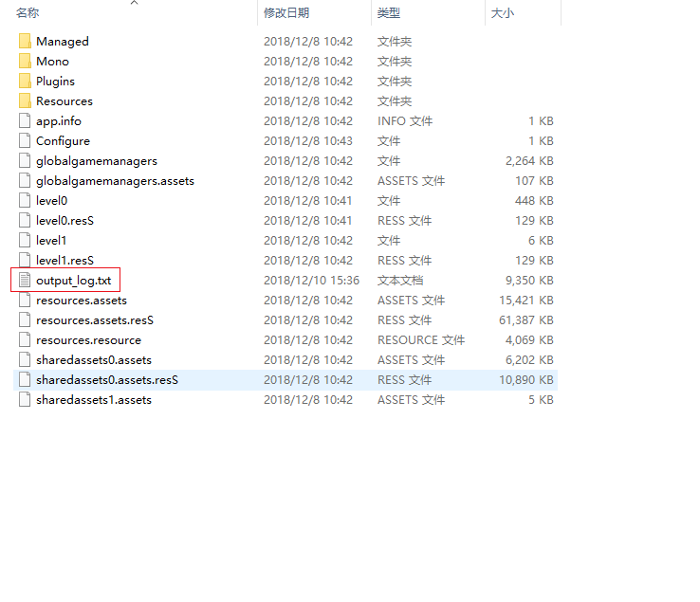Click the 61,387 KB size value
The width and height of the screenshot is (700, 602).
point(526,320)
